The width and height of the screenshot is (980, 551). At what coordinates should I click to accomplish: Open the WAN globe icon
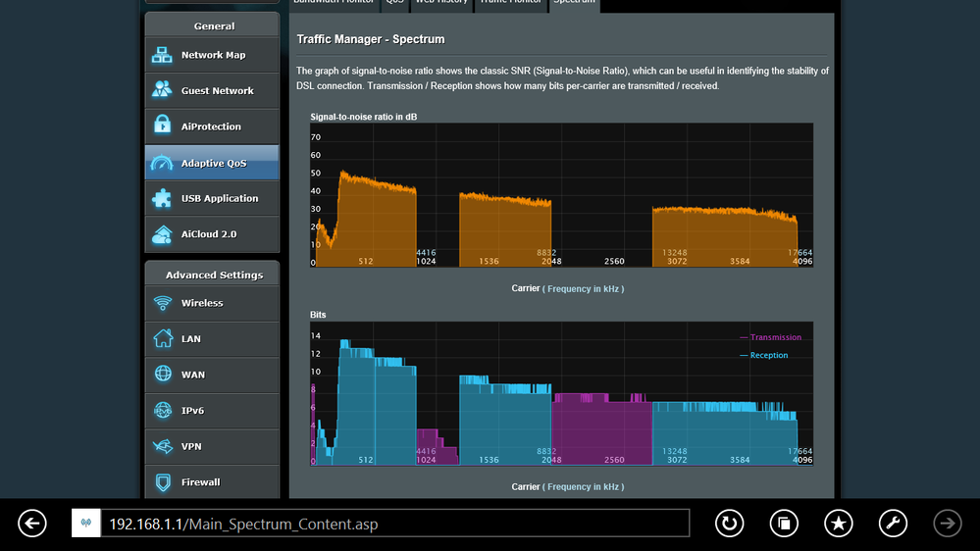coord(163,374)
